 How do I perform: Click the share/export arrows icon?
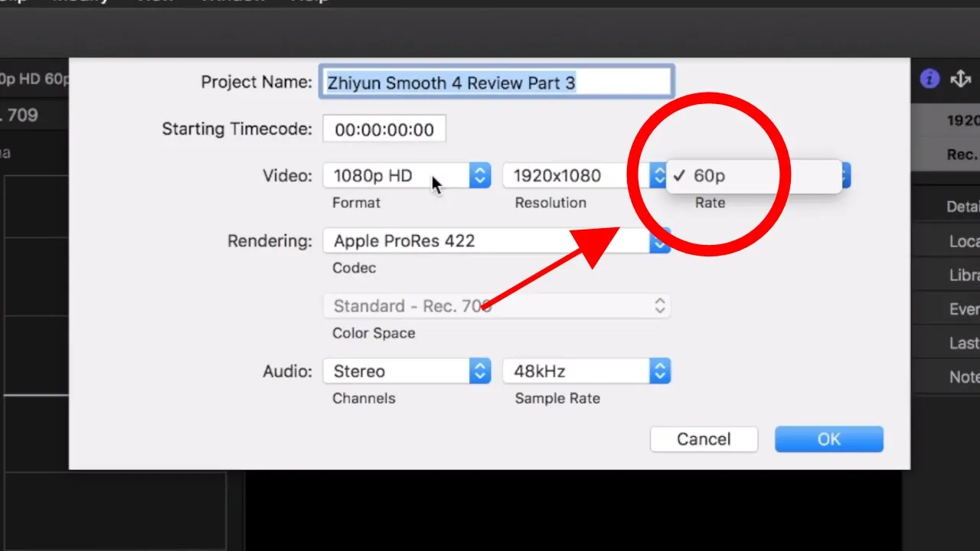pyautogui.click(x=960, y=79)
